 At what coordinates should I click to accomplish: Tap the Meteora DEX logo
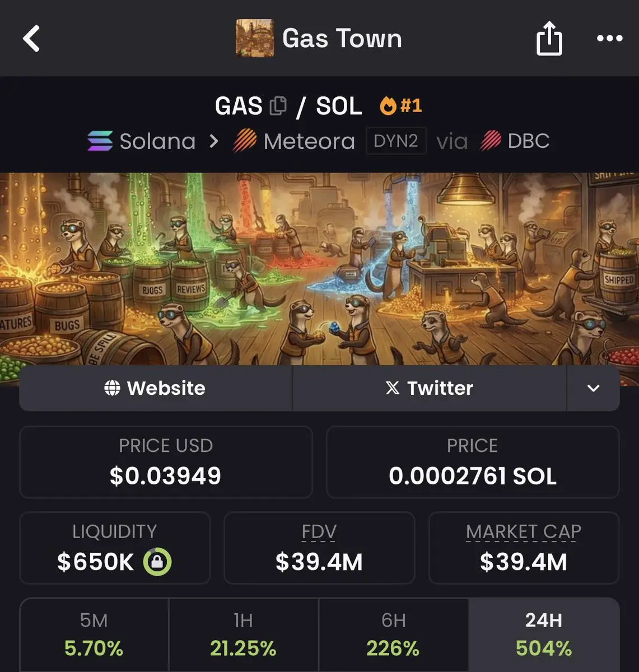pyautogui.click(x=245, y=141)
